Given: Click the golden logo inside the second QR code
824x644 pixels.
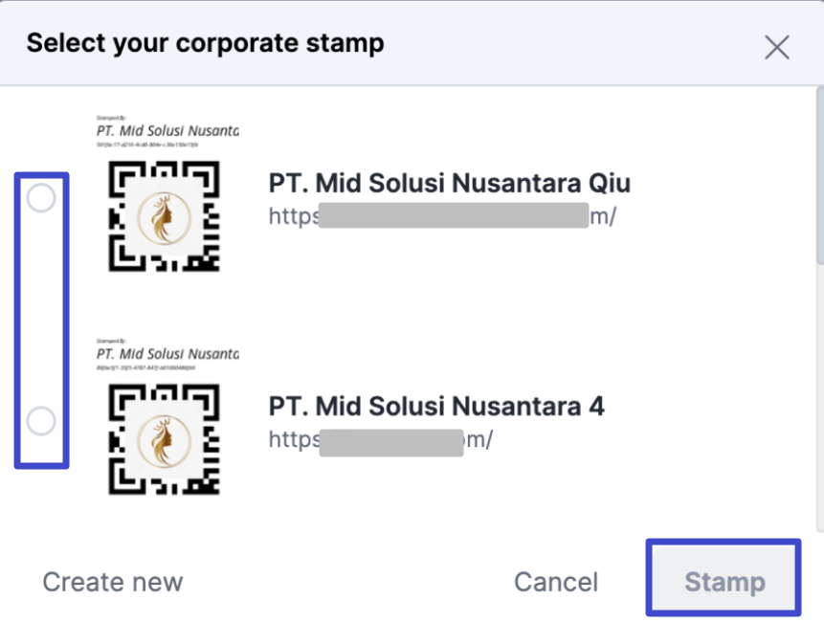Looking at the screenshot, I should [x=164, y=441].
